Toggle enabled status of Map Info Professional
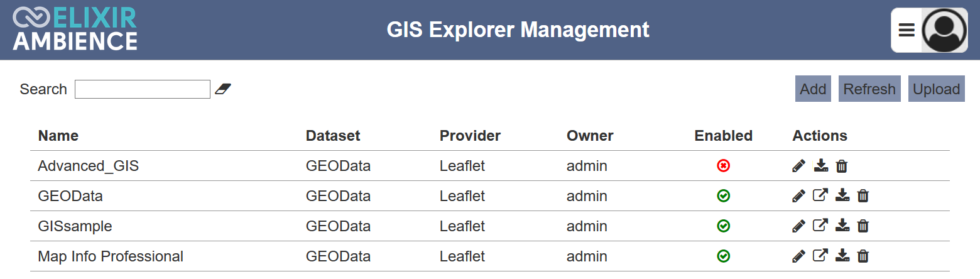 point(723,256)
